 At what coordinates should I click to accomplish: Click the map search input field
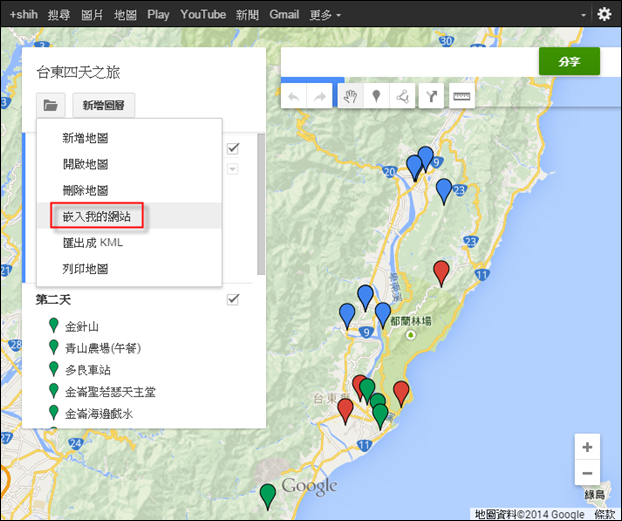pos(410,62)
